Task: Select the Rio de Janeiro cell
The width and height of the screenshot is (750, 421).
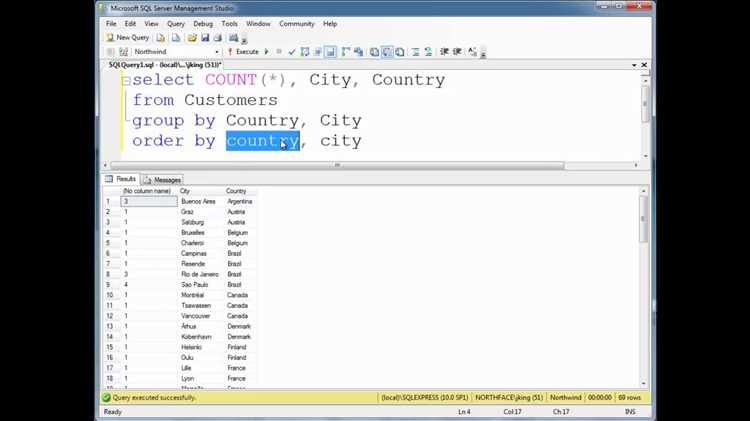Action: click(201, 275)
